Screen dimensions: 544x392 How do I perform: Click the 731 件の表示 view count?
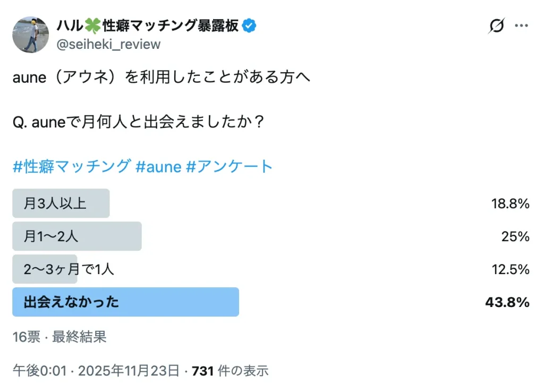[x=230, y=370]
